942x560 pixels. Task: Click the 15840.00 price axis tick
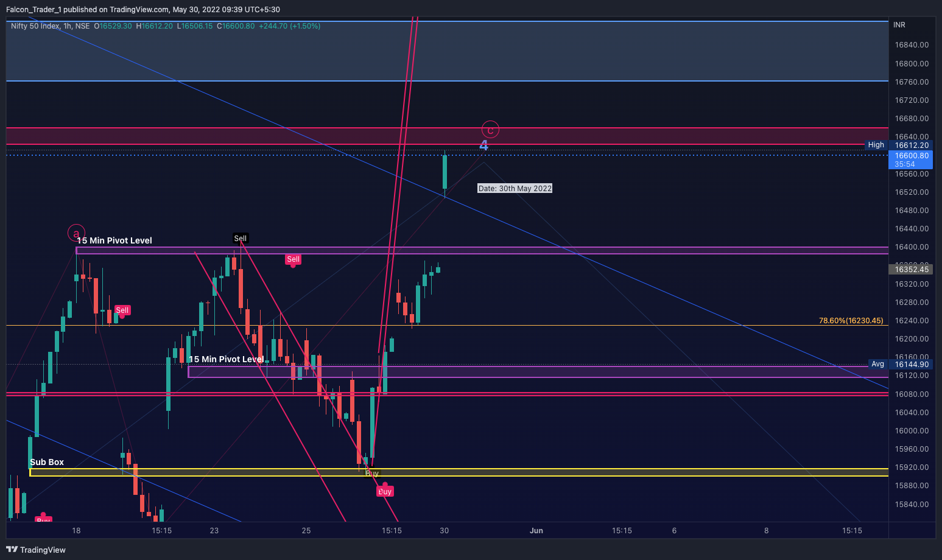[x=912, y=504]
